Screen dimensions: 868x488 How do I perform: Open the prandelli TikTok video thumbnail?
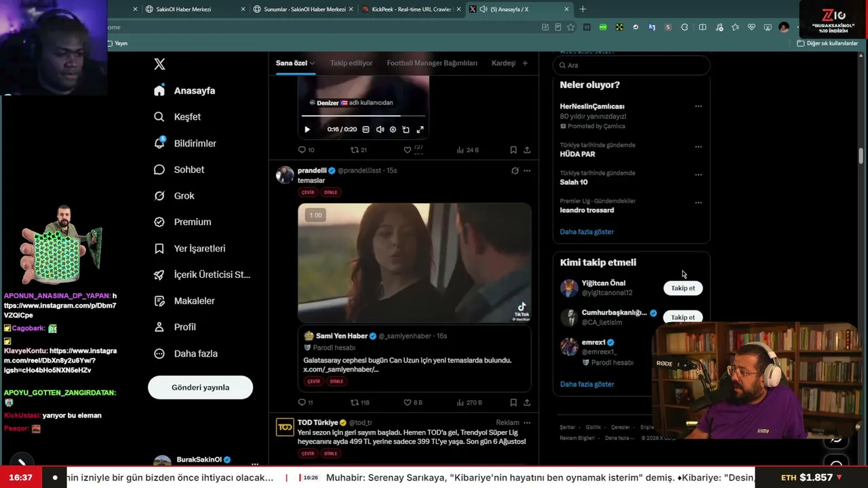pyautogui.click(x=414, y=263)
